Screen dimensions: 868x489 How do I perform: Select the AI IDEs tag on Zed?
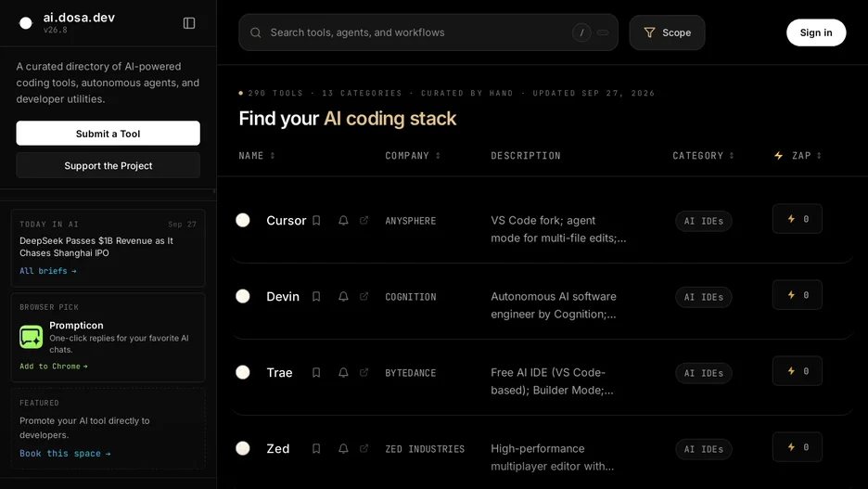point(704,448)
